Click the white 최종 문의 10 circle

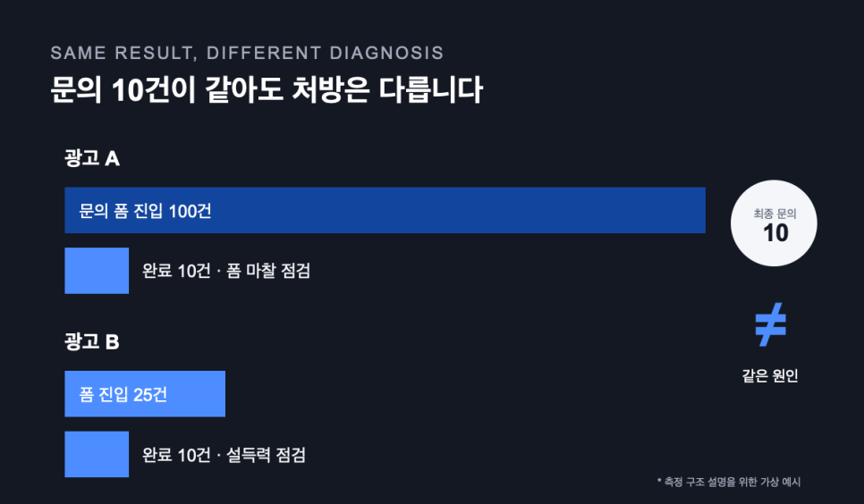774,223
